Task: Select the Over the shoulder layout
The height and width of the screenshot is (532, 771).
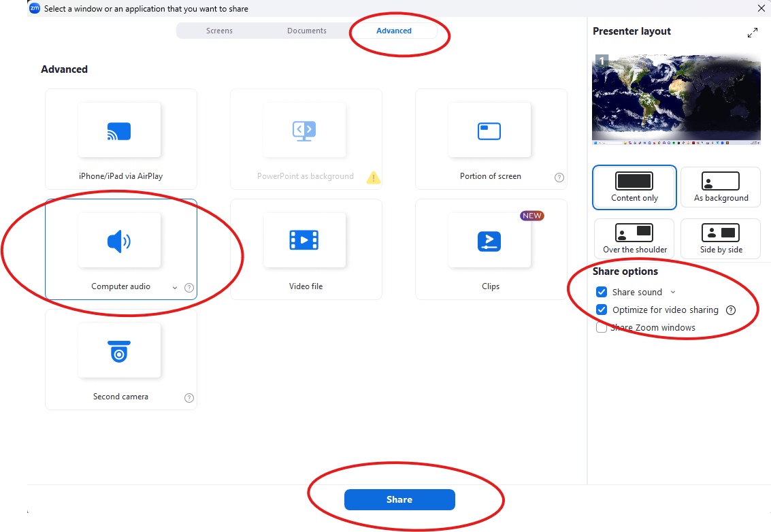Action: [x=634, y=239]
